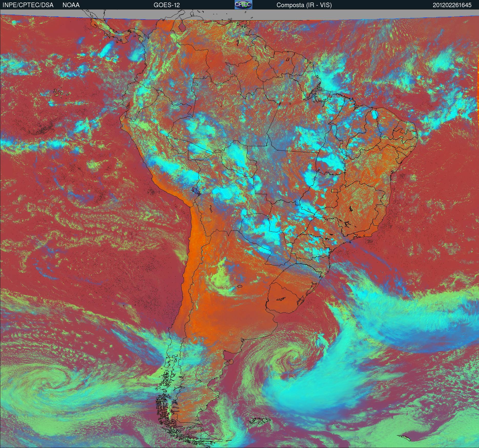The image size is (479, 448).
Task: Click the "GOES-12" satellite label
Action: pos(166,5)
